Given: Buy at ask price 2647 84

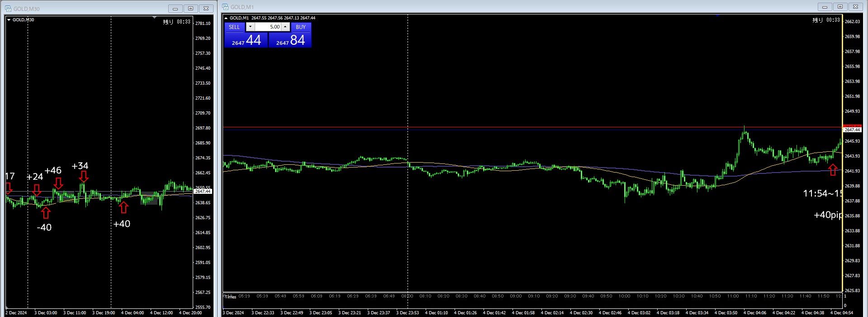Looking at the screenshot, I should coord(290,40).
